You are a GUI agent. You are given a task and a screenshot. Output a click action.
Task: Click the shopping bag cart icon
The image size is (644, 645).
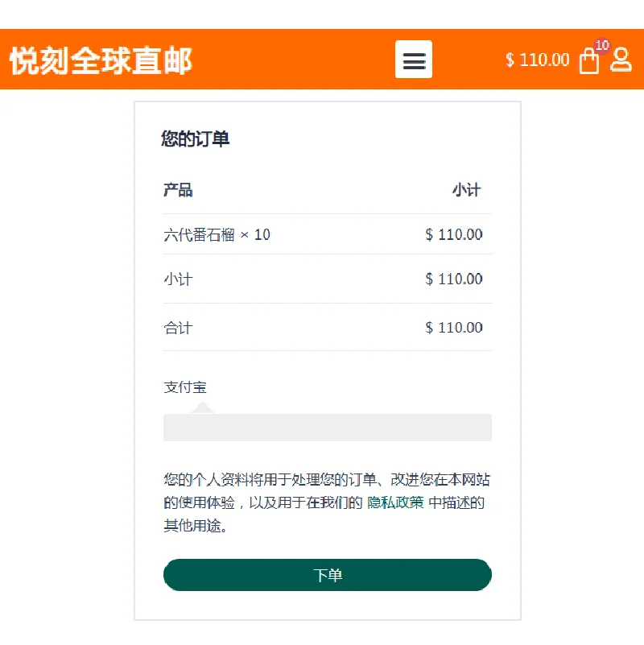pos(589,61)
